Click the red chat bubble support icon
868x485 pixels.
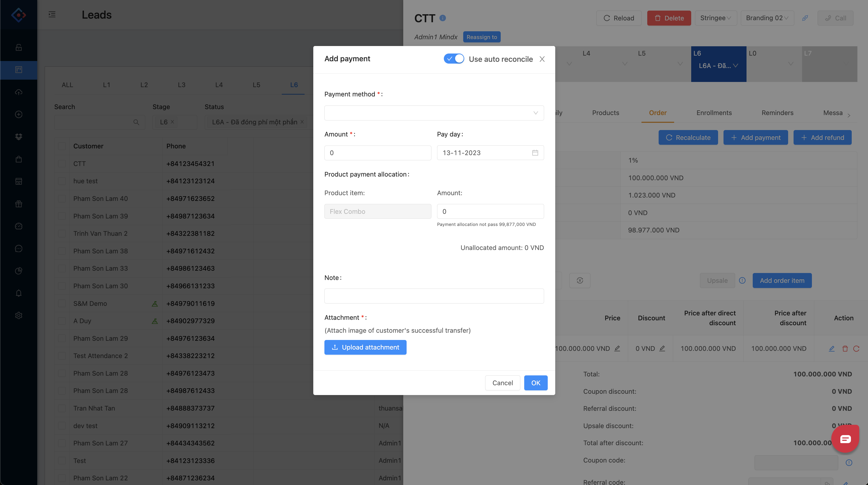(845, 439)
